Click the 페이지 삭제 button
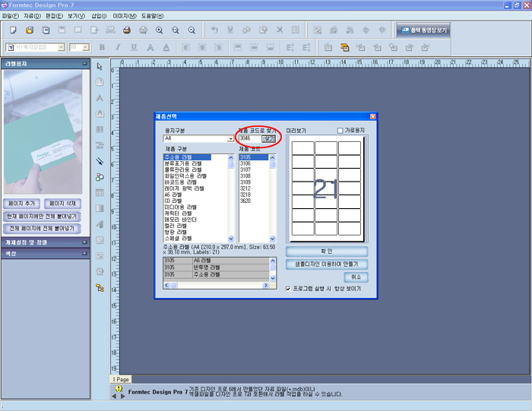The width and height of the screenshot is (532, 411). point(62,204)
